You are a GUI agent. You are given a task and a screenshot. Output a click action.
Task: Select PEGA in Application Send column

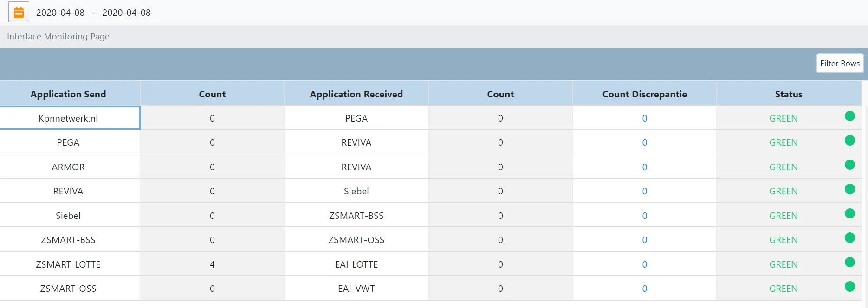70,142
